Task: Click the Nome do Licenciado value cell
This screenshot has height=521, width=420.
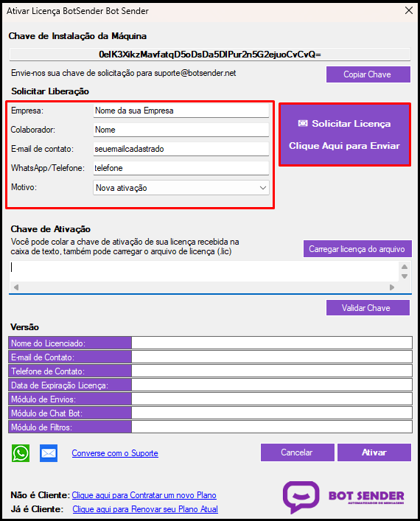Action: [272, 343]
